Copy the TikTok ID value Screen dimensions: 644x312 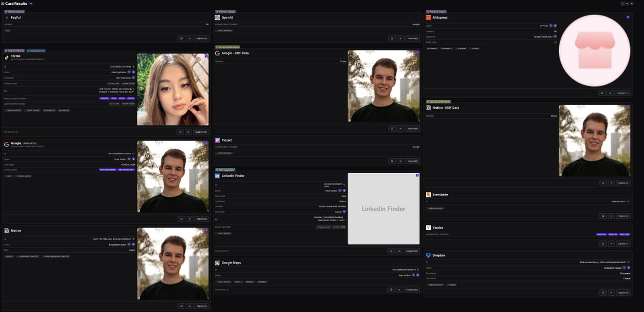tap(134, 66)
